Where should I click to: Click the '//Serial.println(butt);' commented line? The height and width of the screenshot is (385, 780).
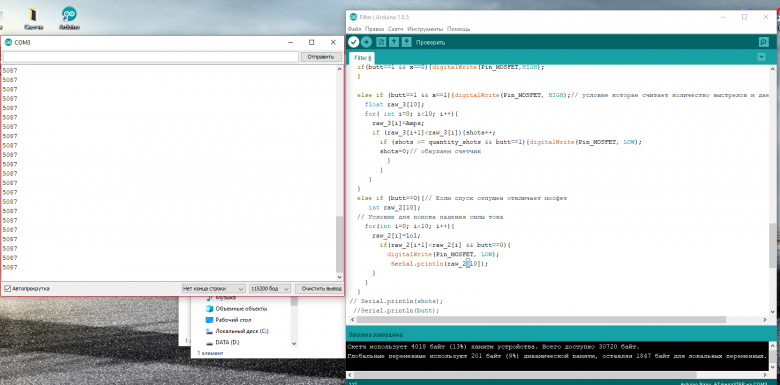pos(396,310)
